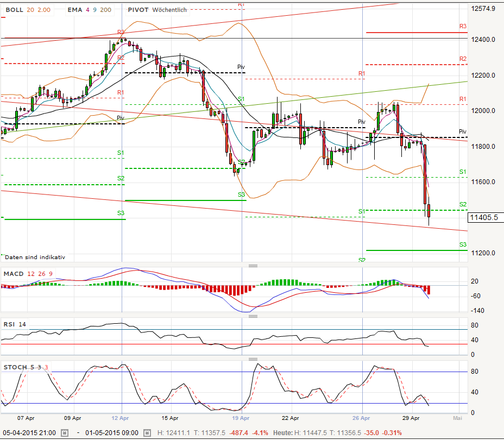Click the 12400.0 price axis value
The image size is (504, 440).
pyautogui.click(x=483, y=40)
